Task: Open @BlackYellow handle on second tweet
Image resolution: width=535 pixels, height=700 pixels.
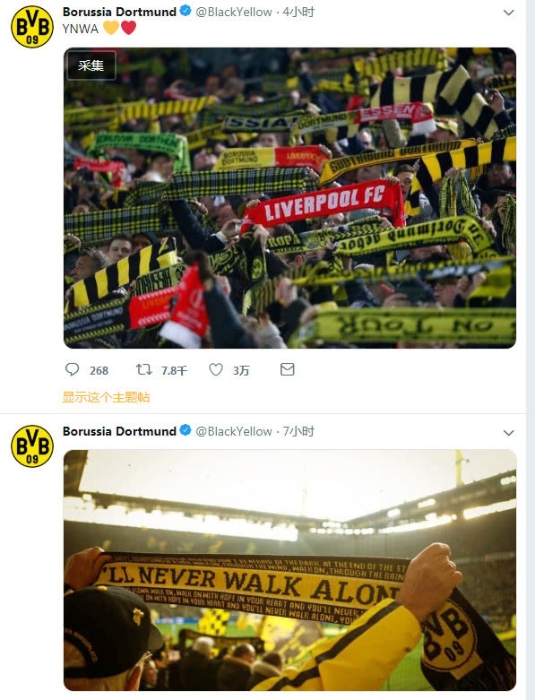Action: (x=234, y=431)
